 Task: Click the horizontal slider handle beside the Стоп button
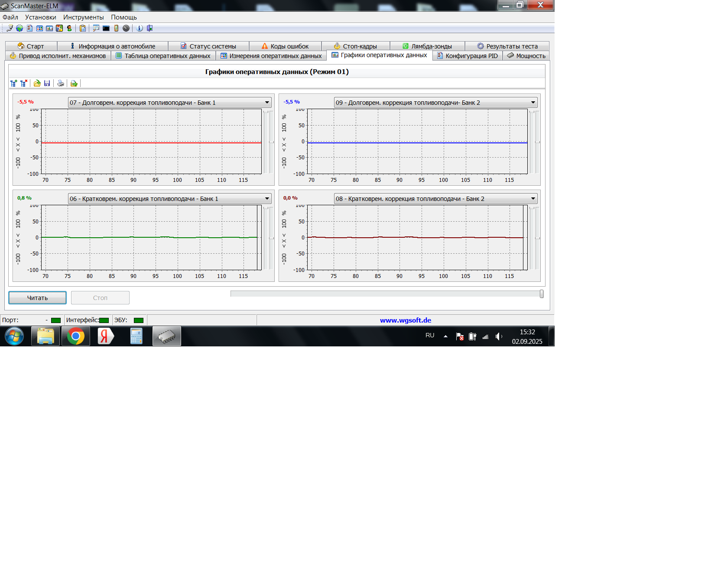tap(542, 294)
